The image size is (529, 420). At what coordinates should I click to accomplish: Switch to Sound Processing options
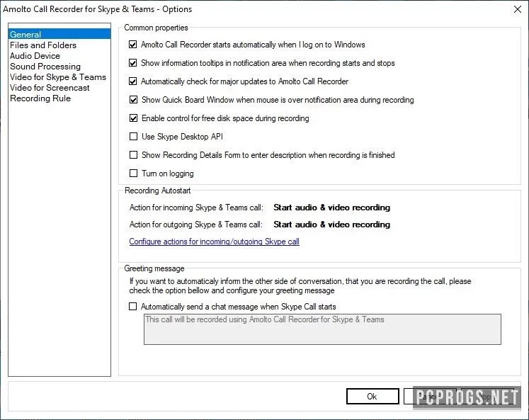45,67
